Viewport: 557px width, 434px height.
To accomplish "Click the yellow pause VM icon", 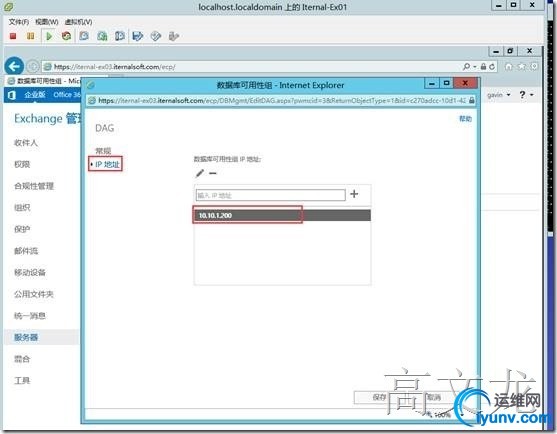I will click(31, 36).
